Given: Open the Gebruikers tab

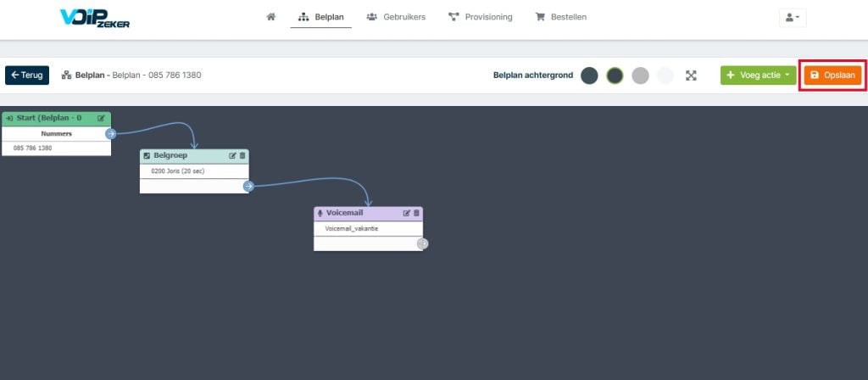Looking at the screenshot, I should pyautogui.click(x=397, y=17).
